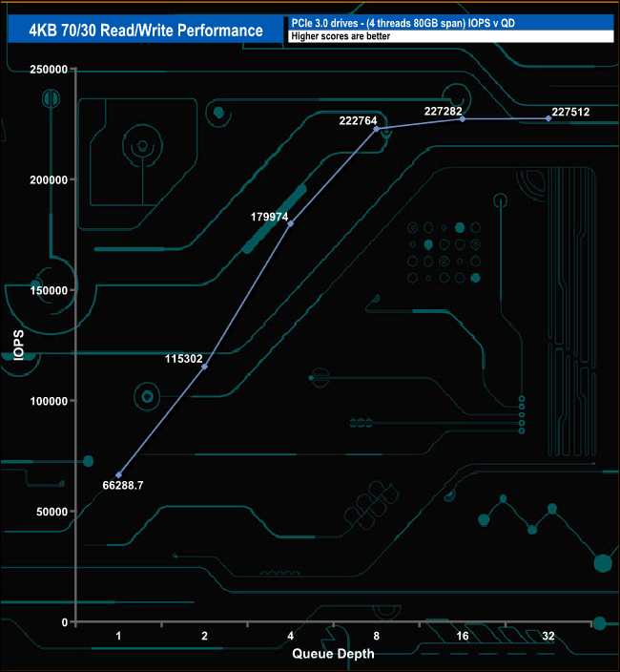Select the 'PCIe 3.0 drives' subtitle bar
620x672 pixels.
pos(448,23)
